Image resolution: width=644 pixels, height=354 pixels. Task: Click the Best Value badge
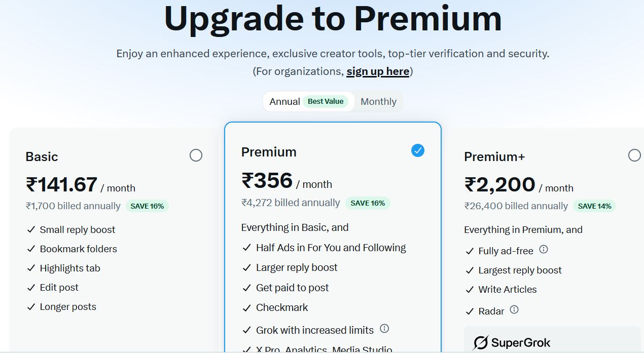point(326,101)
